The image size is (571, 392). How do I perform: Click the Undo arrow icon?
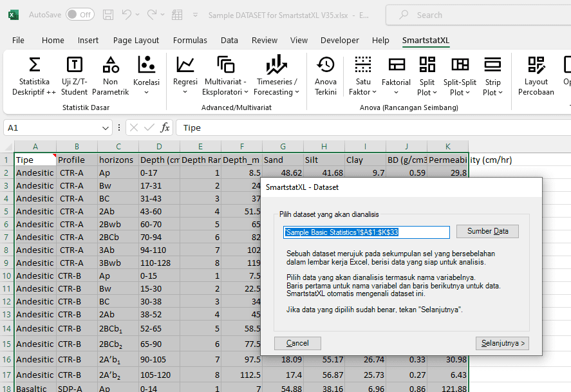point(127,15)
